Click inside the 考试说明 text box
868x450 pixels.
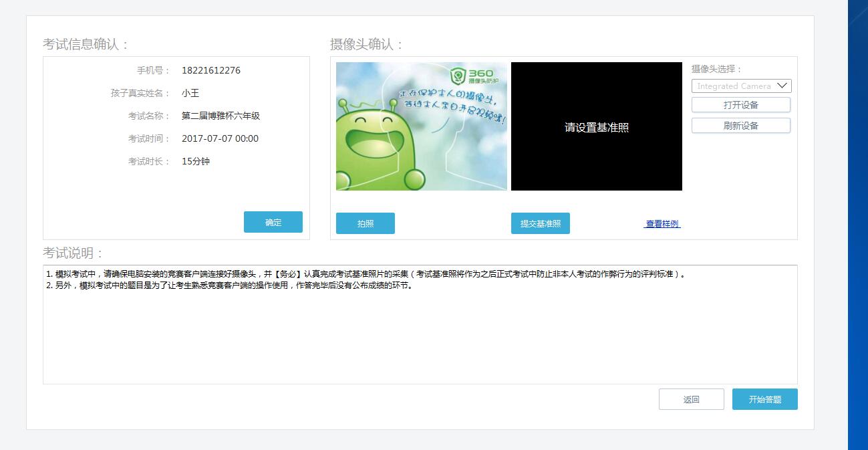[x=420, y=324]
